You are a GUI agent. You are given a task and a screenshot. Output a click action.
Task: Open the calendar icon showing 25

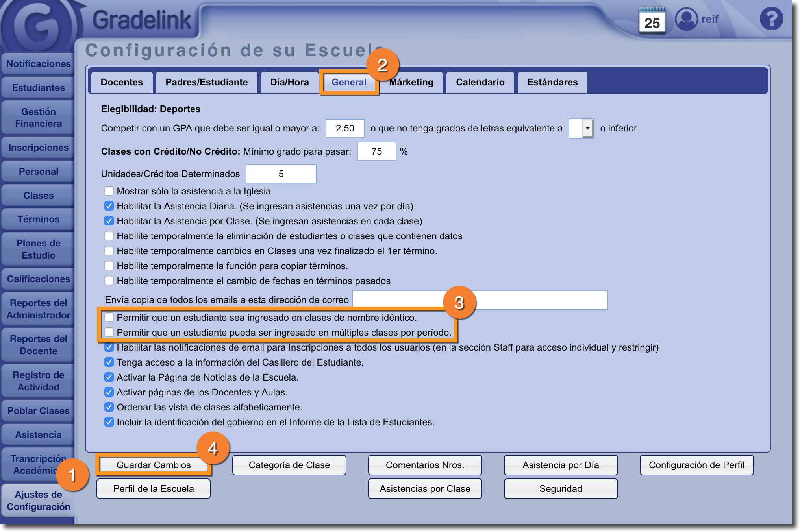click(652, 20)
